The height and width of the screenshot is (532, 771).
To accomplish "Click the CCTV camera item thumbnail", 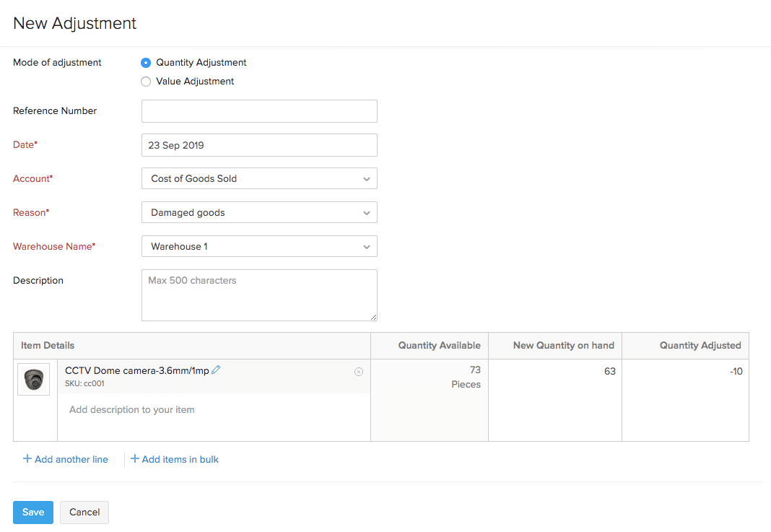I will (33, 379).
